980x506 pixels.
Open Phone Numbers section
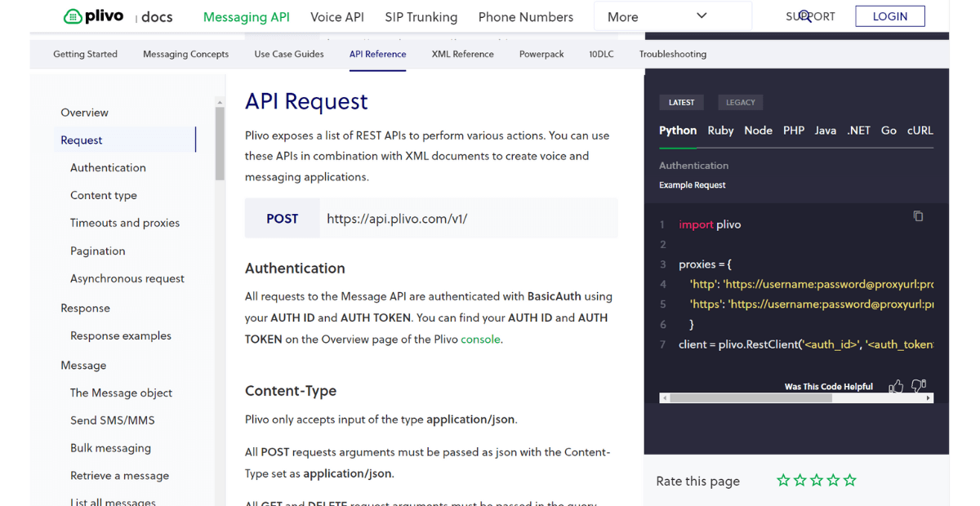click(526, 16)
